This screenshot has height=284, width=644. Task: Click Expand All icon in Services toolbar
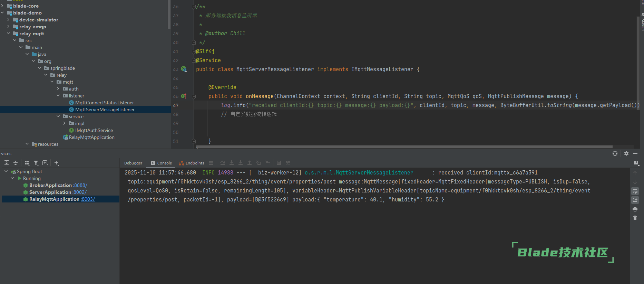pos(7,163)
